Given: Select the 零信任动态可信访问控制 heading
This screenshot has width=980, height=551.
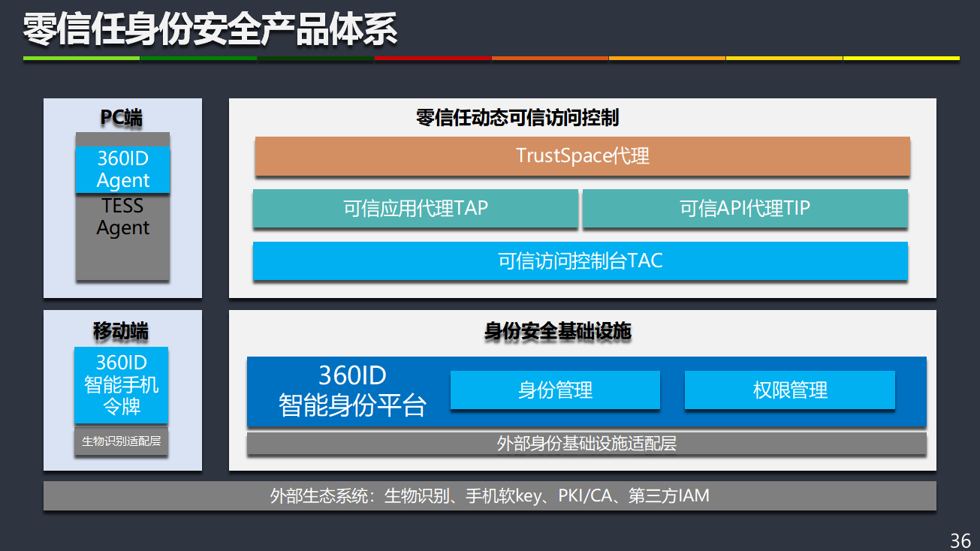Looking at the screenshot, I should click(x=517, y=118).
